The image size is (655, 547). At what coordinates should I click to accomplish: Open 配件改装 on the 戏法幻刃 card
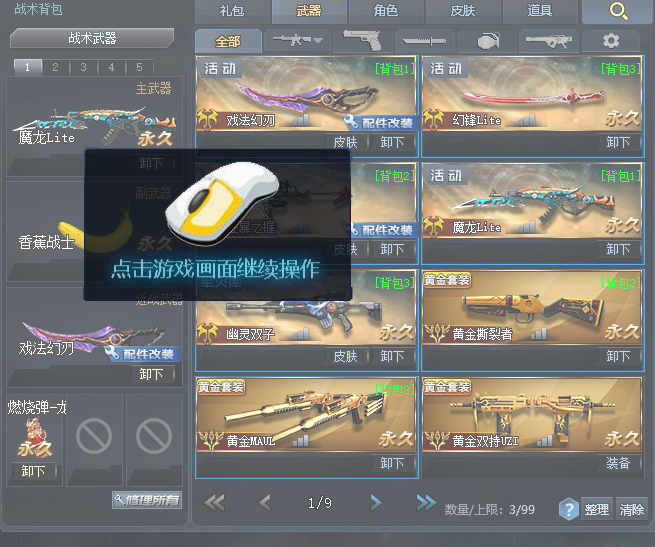382,122
